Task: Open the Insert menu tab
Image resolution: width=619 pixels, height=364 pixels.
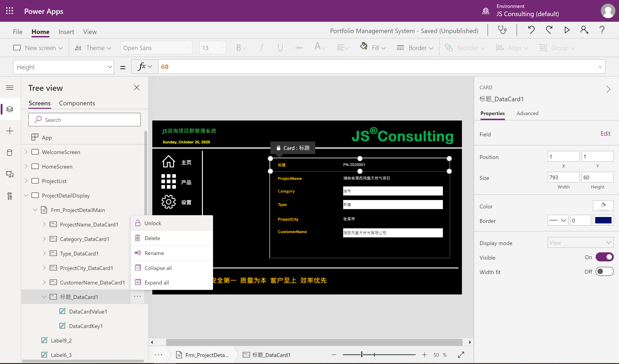Action: [x=66, y=32]
